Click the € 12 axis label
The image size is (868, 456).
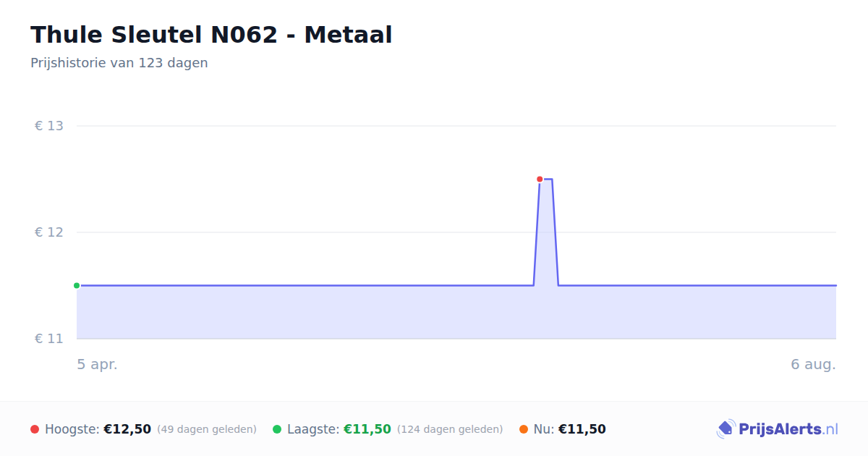[x=49, y=232]
